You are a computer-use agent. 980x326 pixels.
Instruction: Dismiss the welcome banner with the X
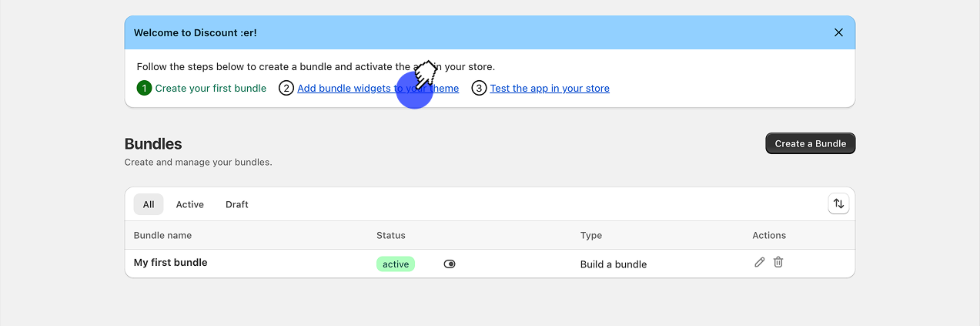[x=838, y=32]
